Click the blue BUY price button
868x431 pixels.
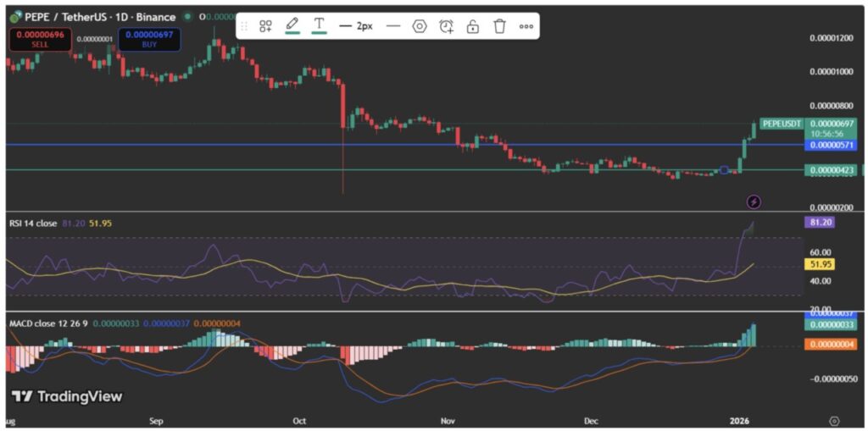[149, 38]
